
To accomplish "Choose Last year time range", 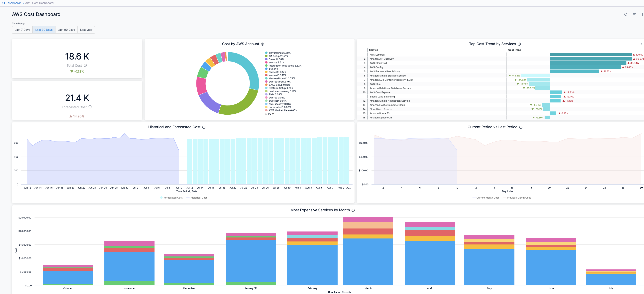I will point(86,30).
